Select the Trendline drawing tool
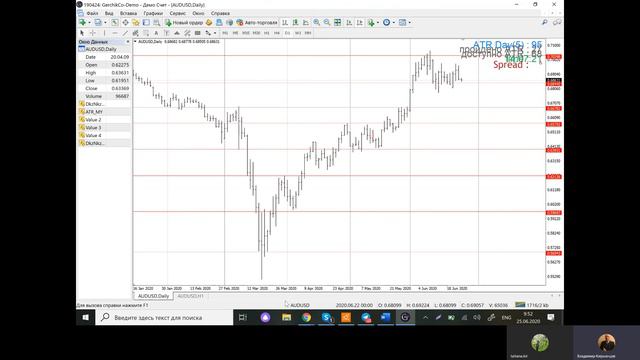 pyautogui.click(x=125, y=33)
